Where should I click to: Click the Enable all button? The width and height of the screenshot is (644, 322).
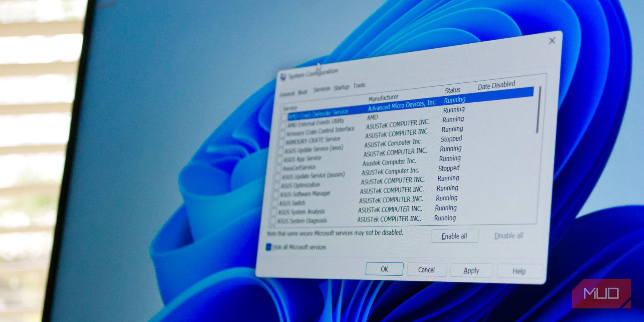point(454,236)
